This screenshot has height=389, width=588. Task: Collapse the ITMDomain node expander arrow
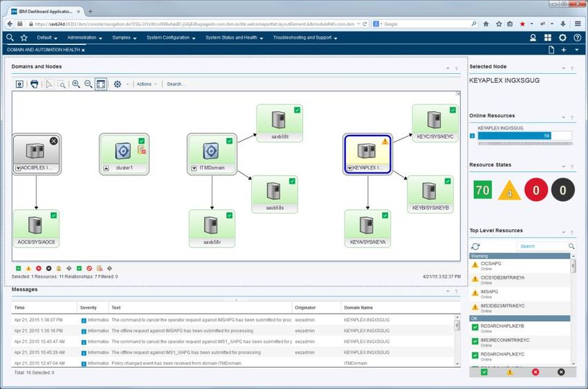pyautogui.click(x=194, y=169)
